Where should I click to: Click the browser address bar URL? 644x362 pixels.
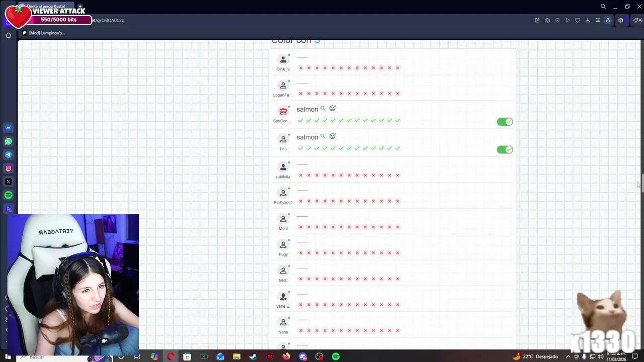[108, 20]
